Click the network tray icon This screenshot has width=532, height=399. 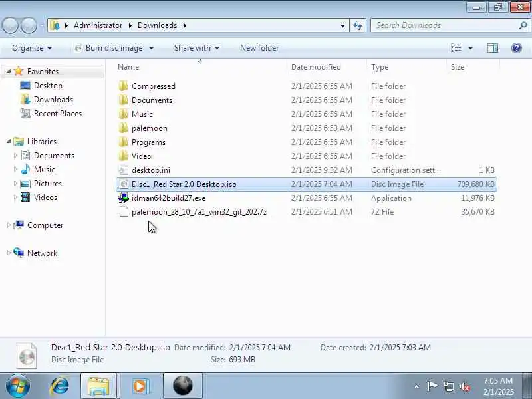(x=449, y=386)
